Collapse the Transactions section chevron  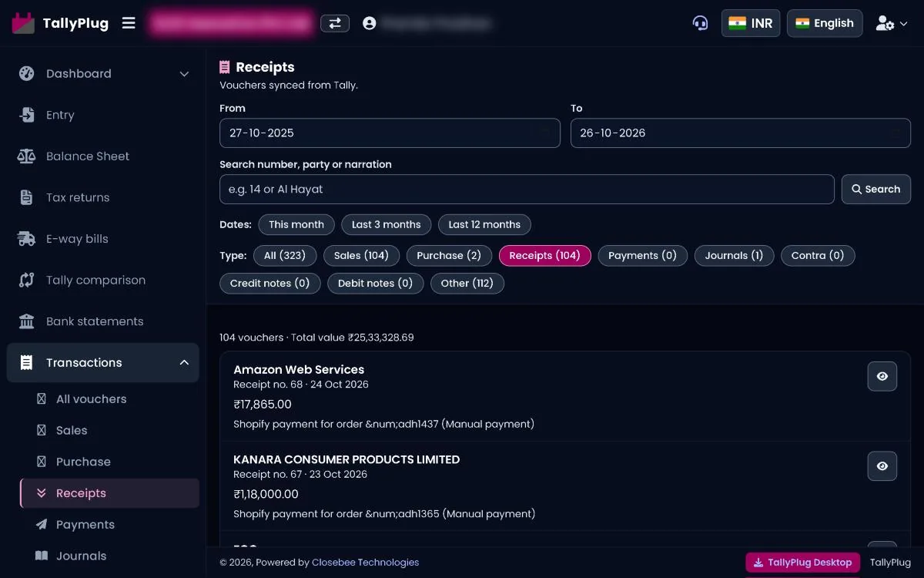tap(184, 362)
